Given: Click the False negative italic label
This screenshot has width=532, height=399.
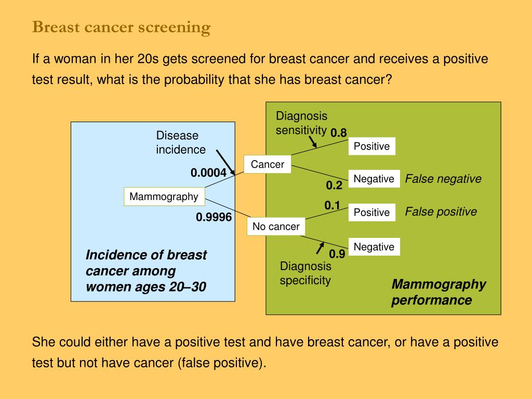Looking at the screenshot, I should coord(443,179).
